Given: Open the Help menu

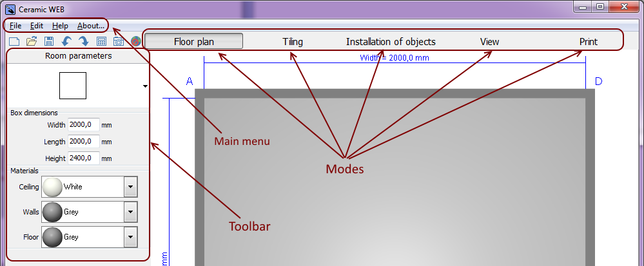Looking at the screenshot, I should click(x=60, y=26).
